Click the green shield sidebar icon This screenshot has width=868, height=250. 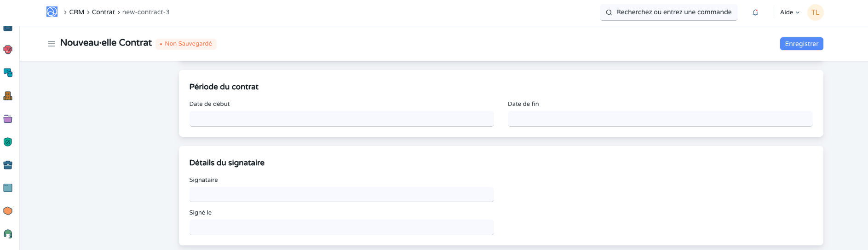click(x=8, y=142)
